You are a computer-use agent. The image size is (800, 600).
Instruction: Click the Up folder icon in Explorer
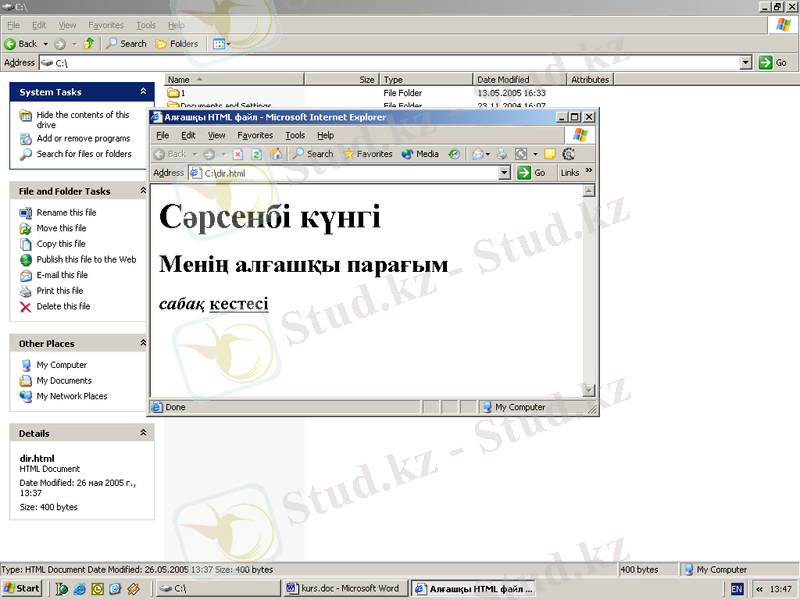click(x=89, y=44)
